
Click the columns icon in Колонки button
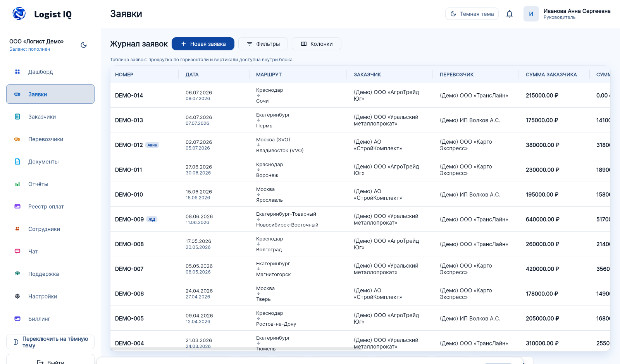point(304,44)
